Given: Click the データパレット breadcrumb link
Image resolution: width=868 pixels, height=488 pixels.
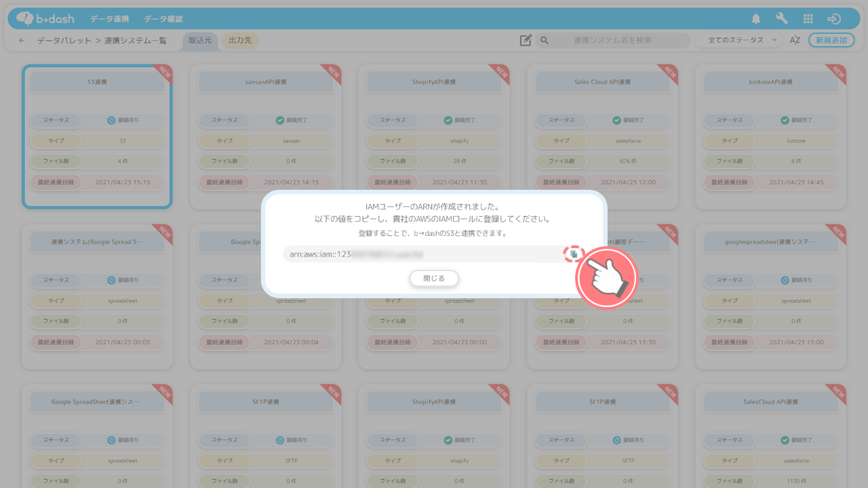Looking at the screenshot, I should pos(64,41).
